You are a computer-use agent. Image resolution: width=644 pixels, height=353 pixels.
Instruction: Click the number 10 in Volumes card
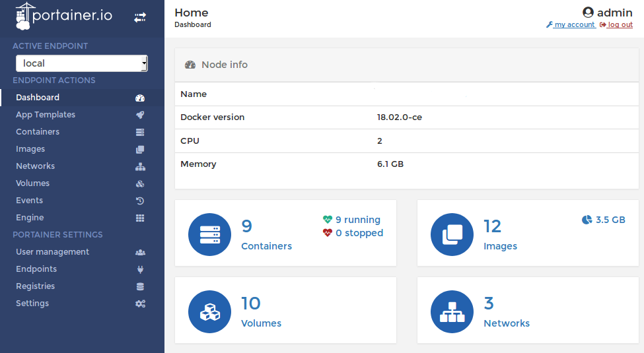(250, 304)
